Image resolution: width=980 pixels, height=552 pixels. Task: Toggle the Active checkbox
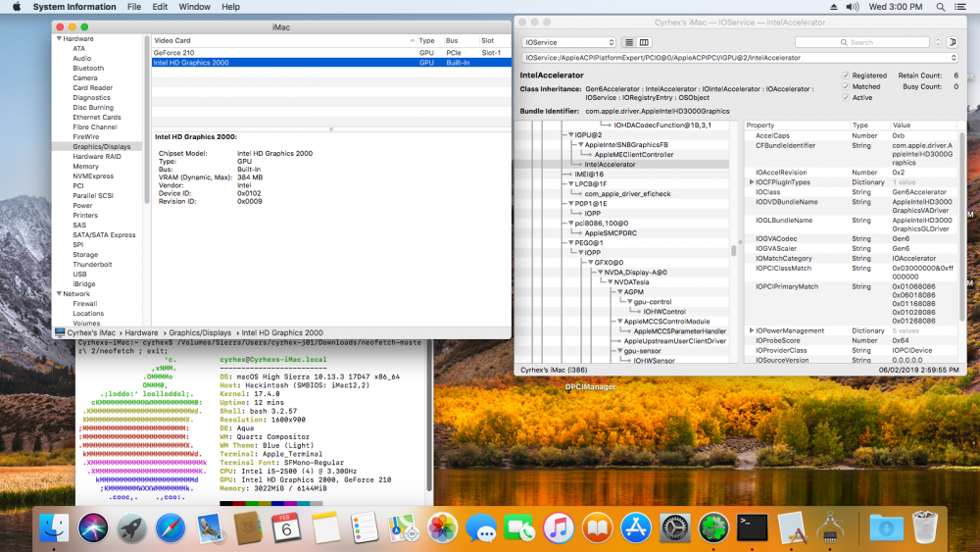click(846, 97)
